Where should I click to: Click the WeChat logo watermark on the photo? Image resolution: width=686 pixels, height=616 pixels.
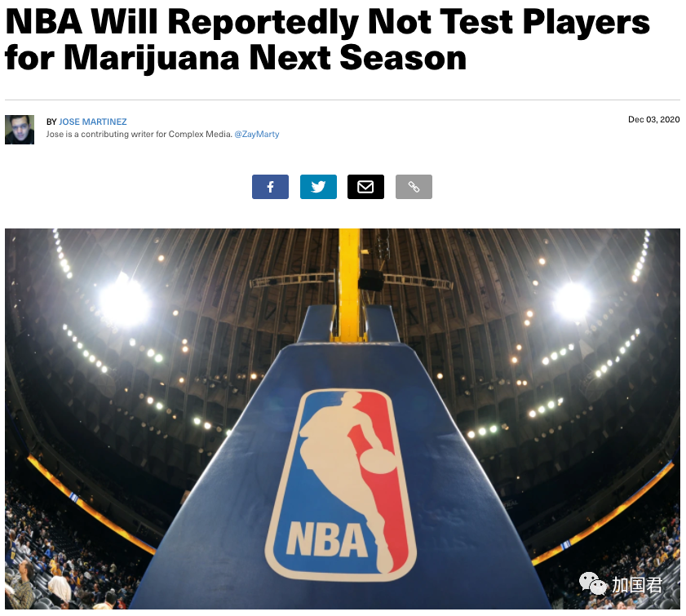click(x=593, y=584)
